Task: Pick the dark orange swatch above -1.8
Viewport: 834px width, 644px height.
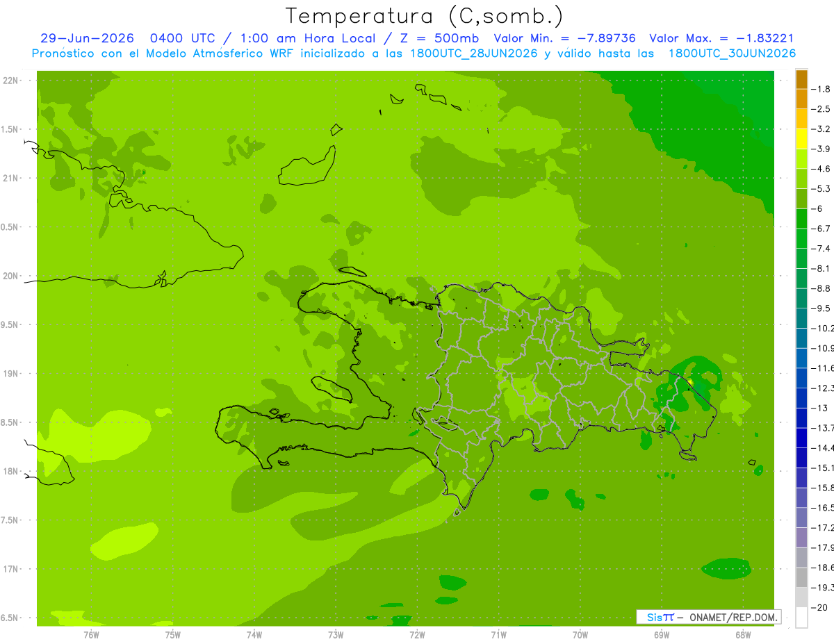Action: tap(801, 79)
